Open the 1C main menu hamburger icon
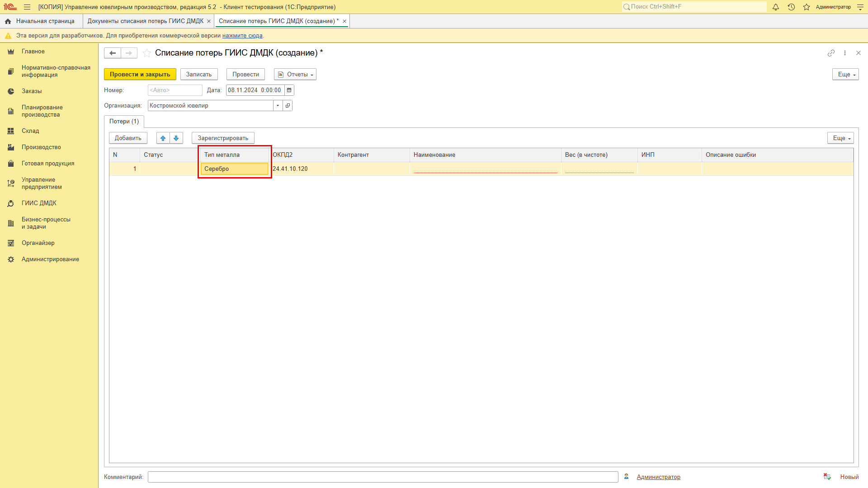The height and width of the screenshot is (488, 868). point(27,7)
